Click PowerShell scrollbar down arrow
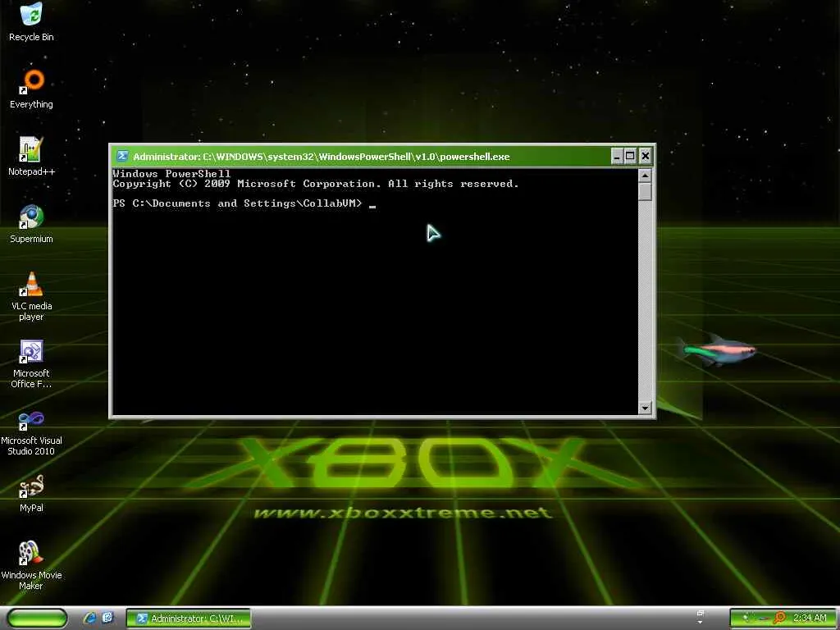Viewport: 840px width, 630px height. [645, 408]
